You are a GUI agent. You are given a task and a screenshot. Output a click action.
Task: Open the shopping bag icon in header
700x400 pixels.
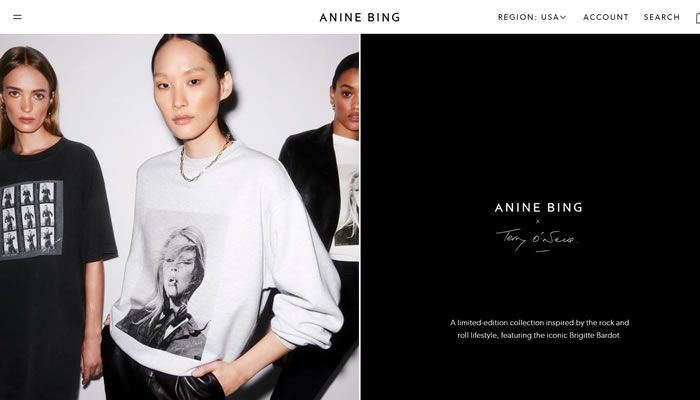pyautogui.click(x=697, y=18)
